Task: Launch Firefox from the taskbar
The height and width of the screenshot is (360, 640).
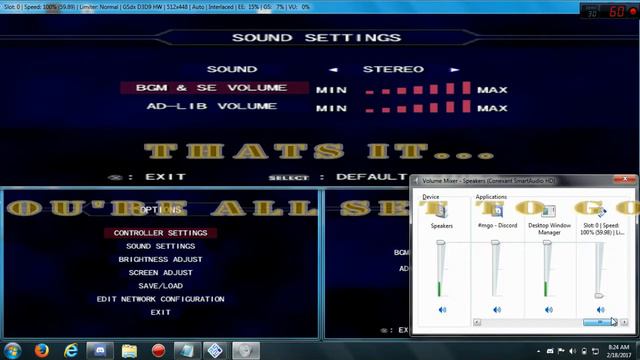Action: 41,351
